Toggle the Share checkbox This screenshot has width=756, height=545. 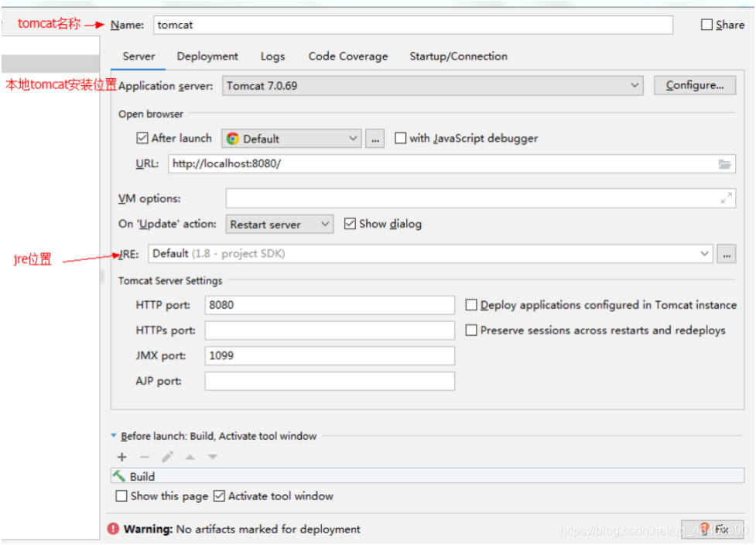[706, 25]
